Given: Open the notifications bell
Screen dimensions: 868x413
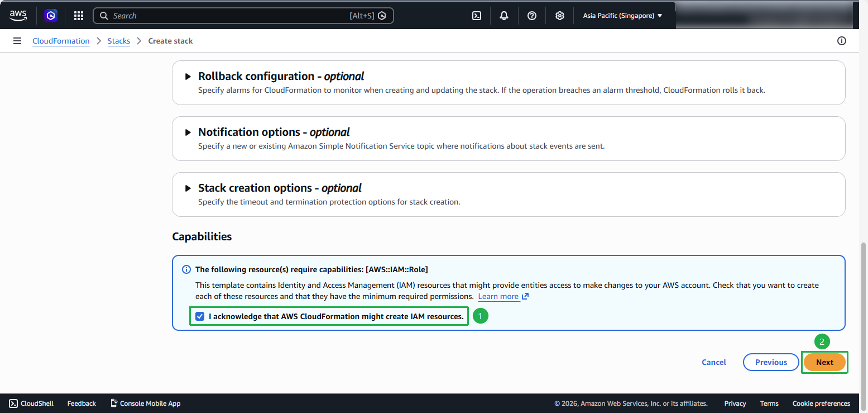Looking at the screenshot, I should pyautogui.click(x=504, y=16).
